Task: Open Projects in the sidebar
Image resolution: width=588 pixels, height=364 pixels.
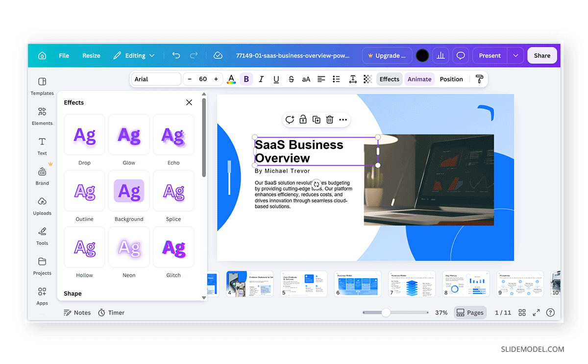Action: (x=42, y=266)
